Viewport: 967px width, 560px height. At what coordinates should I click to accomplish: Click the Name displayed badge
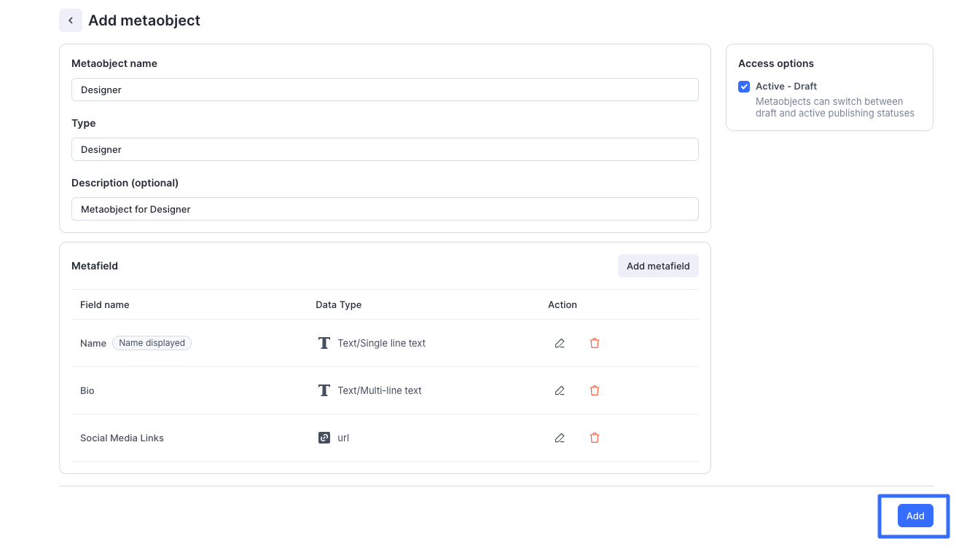152,343
